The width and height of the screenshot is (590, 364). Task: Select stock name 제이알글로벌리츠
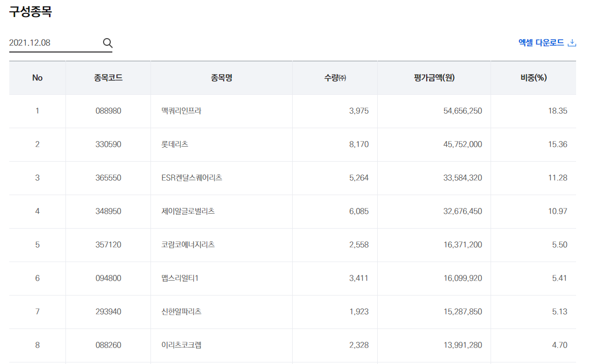pos(188,211)
